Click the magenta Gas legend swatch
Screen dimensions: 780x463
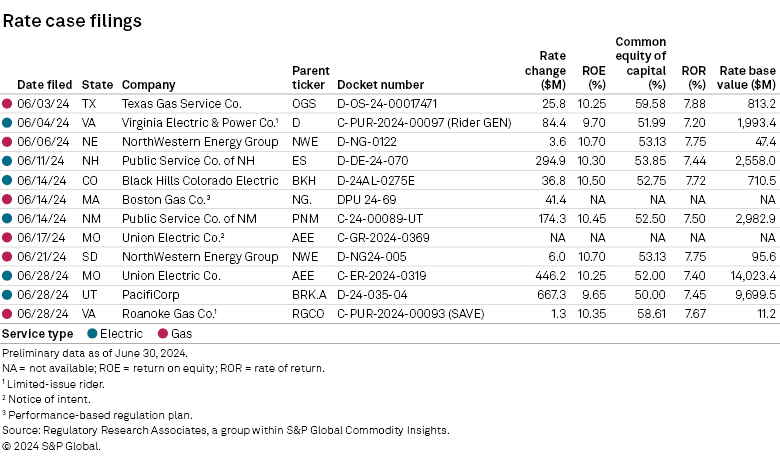(161, 333)
